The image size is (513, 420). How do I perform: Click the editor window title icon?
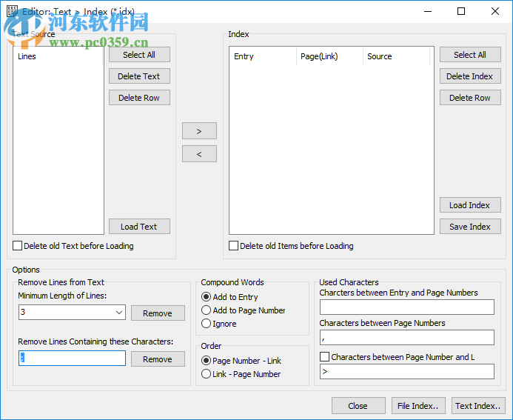[x=12, y=11]
